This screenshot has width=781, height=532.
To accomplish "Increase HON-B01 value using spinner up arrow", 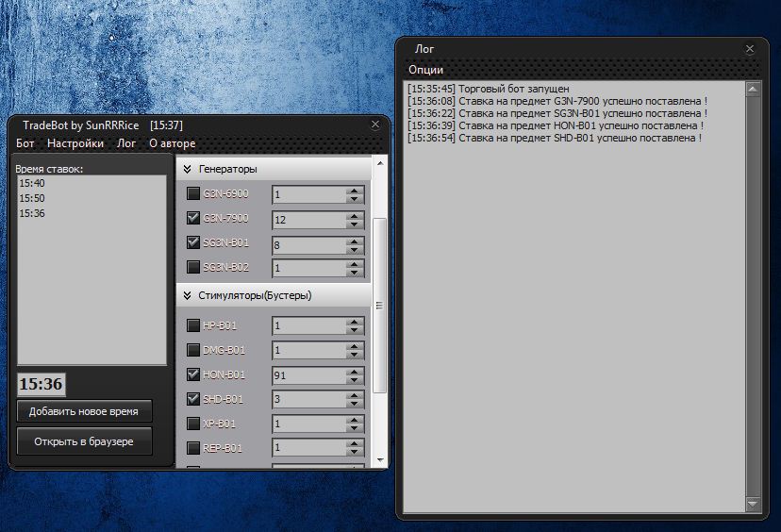I will tap(355, 370).
